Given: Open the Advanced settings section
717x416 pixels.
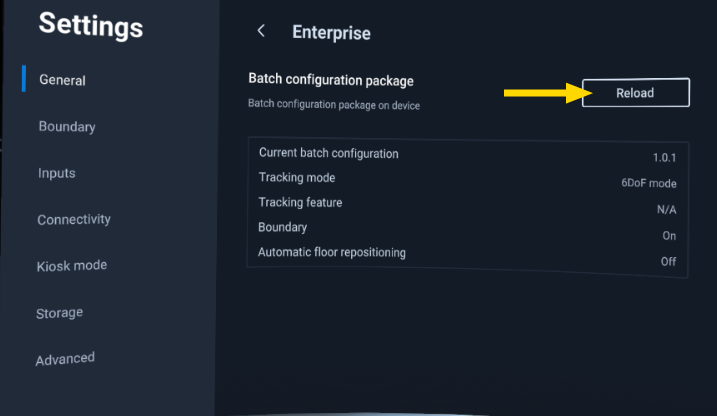Looking at the screenshot, I should (x=66, y=359).
